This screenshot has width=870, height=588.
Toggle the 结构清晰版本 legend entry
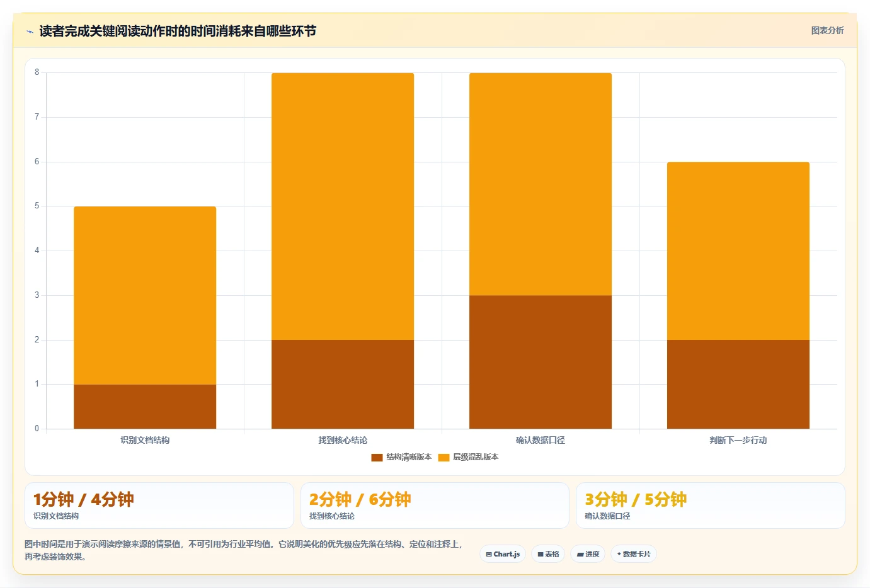(x=401, y=457)
